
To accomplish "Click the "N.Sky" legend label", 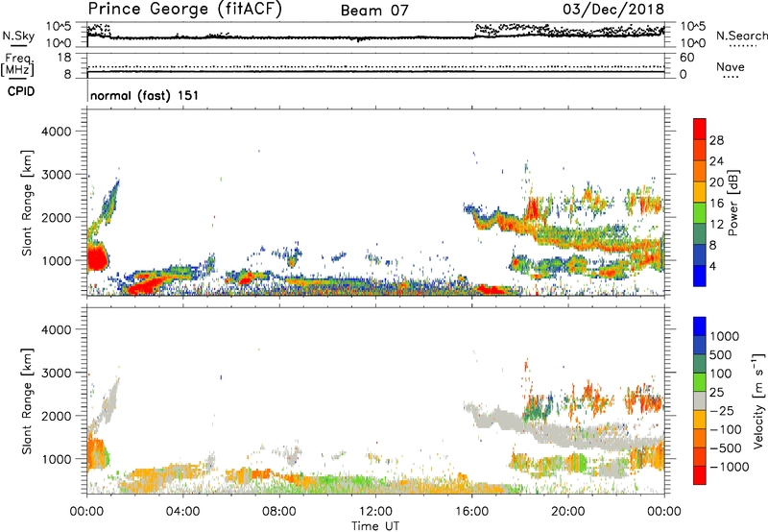I will tap(18, 36).
